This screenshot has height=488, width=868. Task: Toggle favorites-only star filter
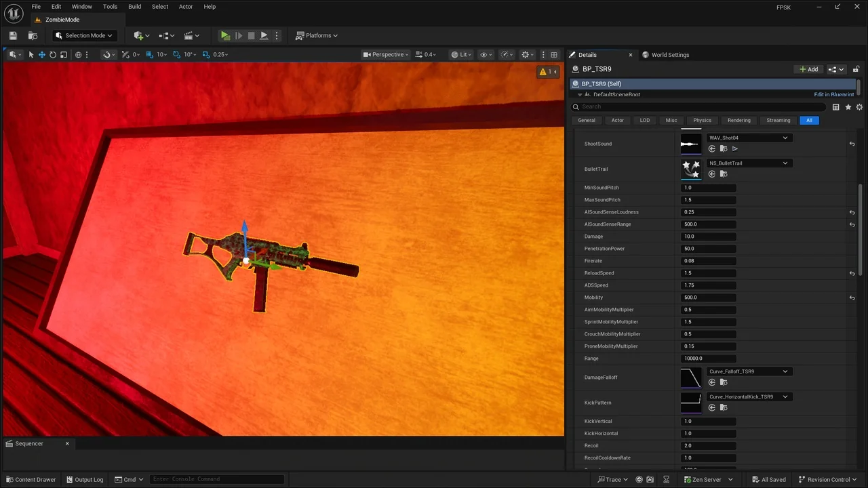(848, 107)
